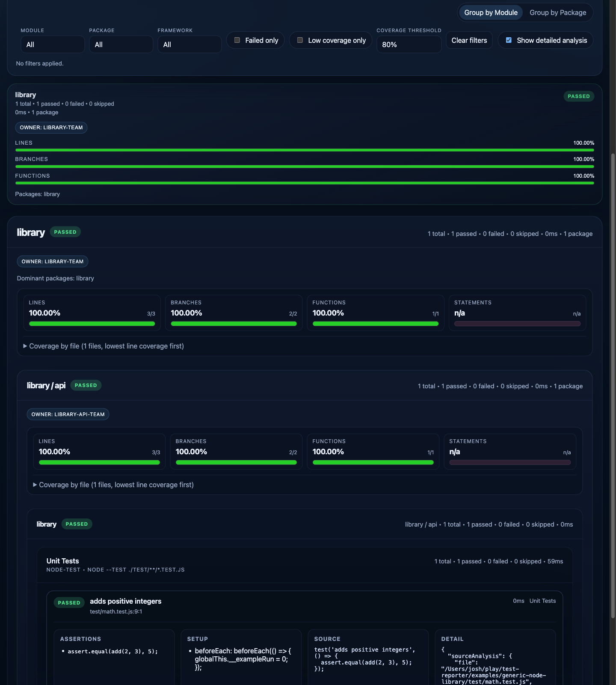Viewport: 616px width, 685px height.
Task: Enable the Failed only checkbox
Action: [x=237, y=40]
